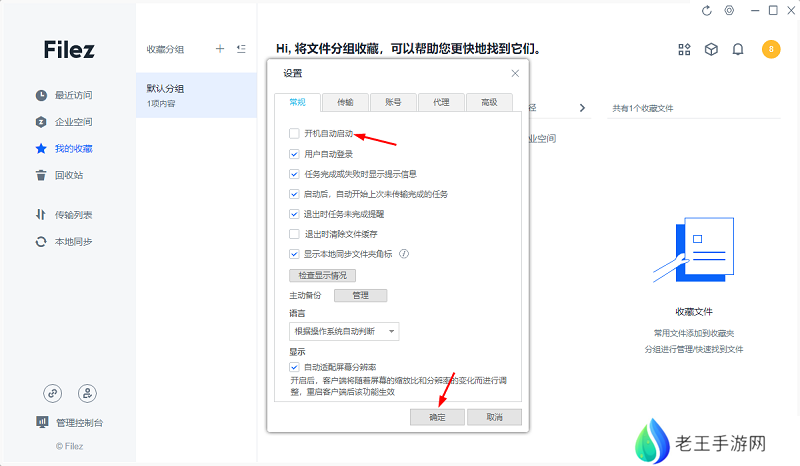The image size is (800, 466).
Task: Select the 默认分组 group
Action: pos(196,95)
